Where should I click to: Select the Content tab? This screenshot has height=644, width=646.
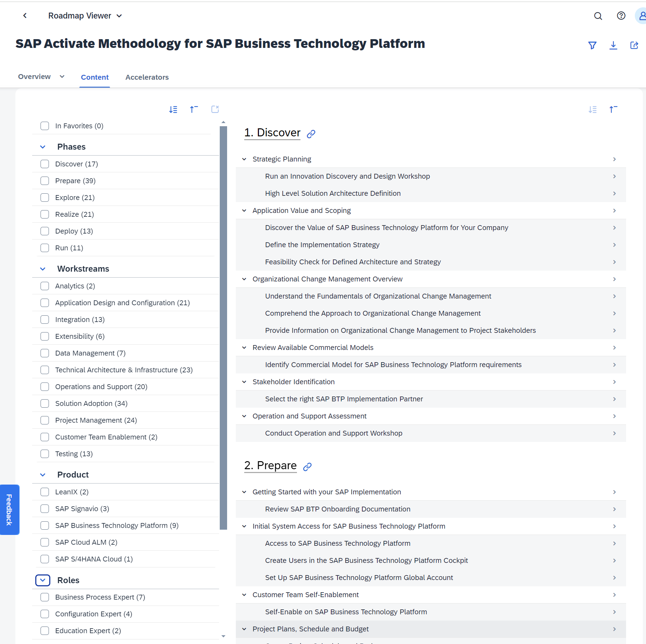[x=95, y=77]
